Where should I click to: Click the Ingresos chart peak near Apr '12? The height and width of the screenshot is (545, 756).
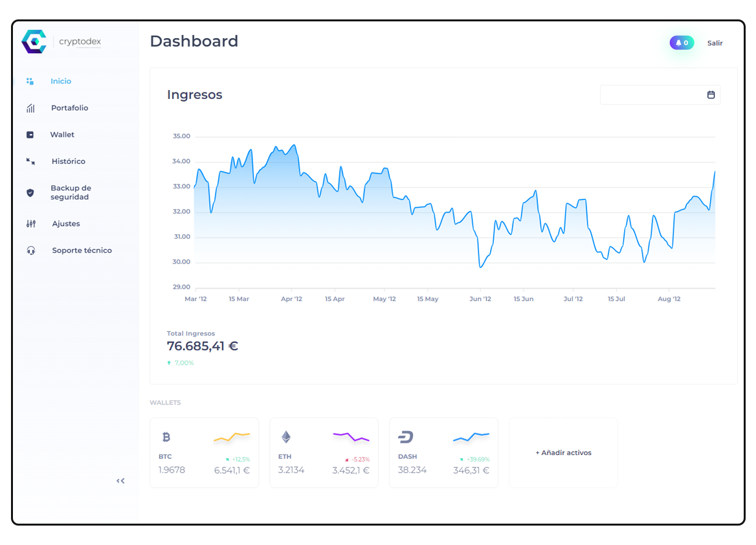(295, 145)
